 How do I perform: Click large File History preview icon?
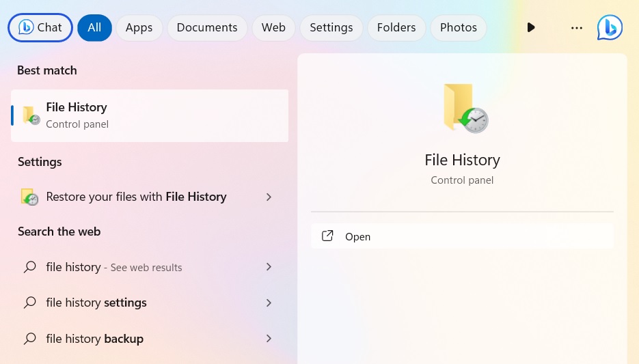point(466,109)
